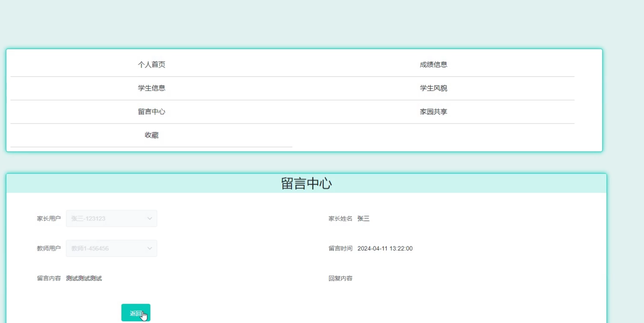Click the 返回 button
The height and width of the screenshot is (323, 644).
click(x=136, y=313)
